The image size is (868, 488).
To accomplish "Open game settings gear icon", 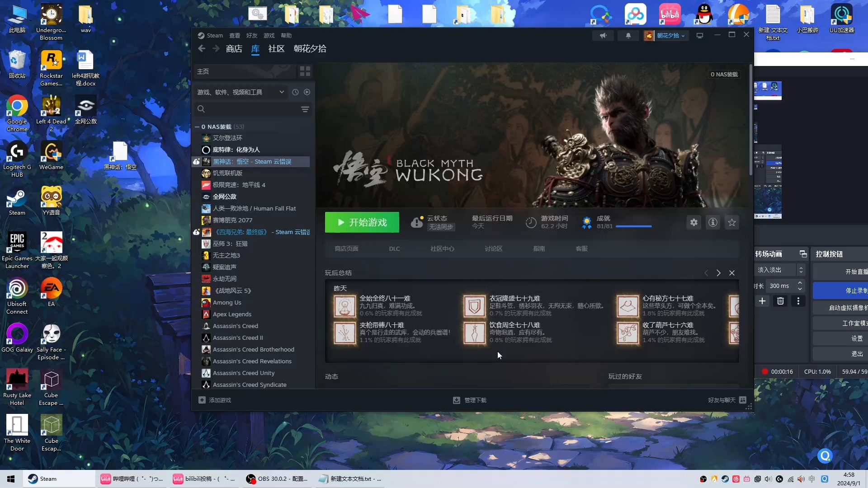I will tap(694, 222).
